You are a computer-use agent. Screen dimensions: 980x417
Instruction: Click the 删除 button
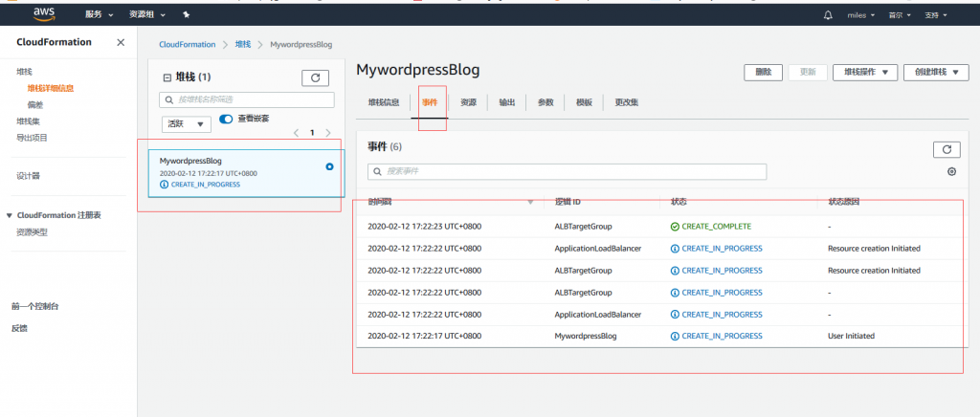tap(763, 73)
